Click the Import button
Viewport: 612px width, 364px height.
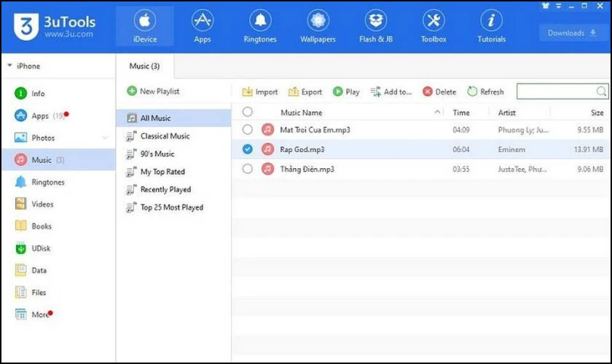[x=260, y=92]
